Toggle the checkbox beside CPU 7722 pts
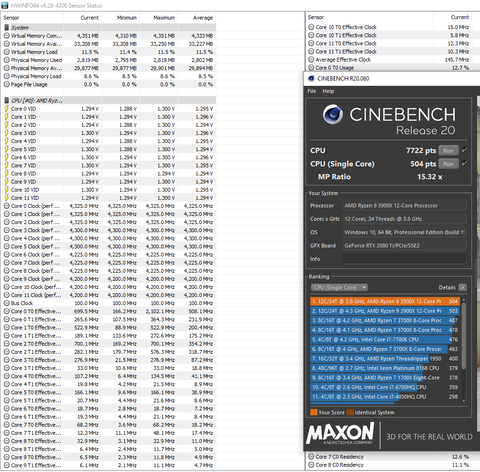 click(464, 150)
